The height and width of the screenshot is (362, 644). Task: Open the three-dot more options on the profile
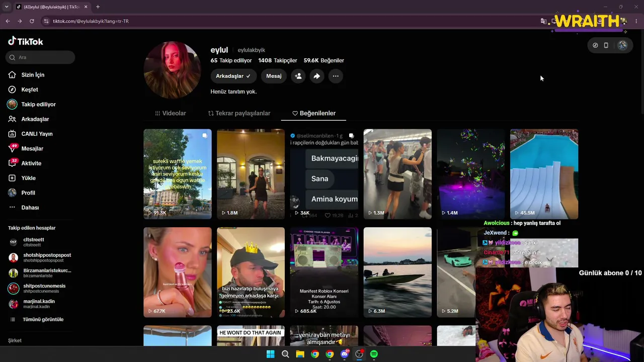click(336, 76)
